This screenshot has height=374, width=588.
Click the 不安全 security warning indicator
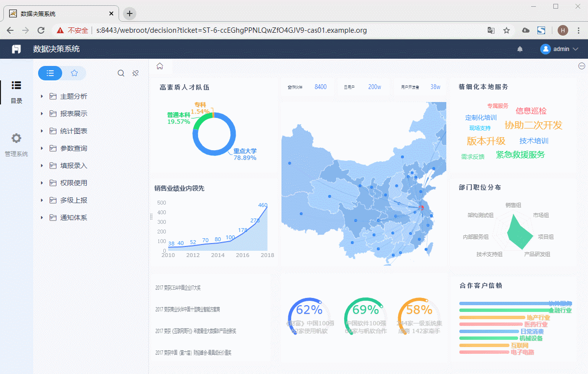72,30
